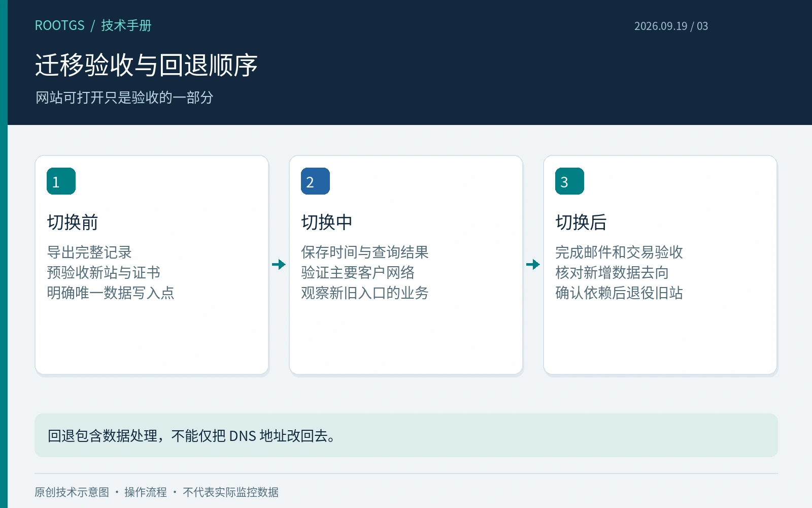Click the 切换中 card heading
The image size is (812, 508).
327,223
